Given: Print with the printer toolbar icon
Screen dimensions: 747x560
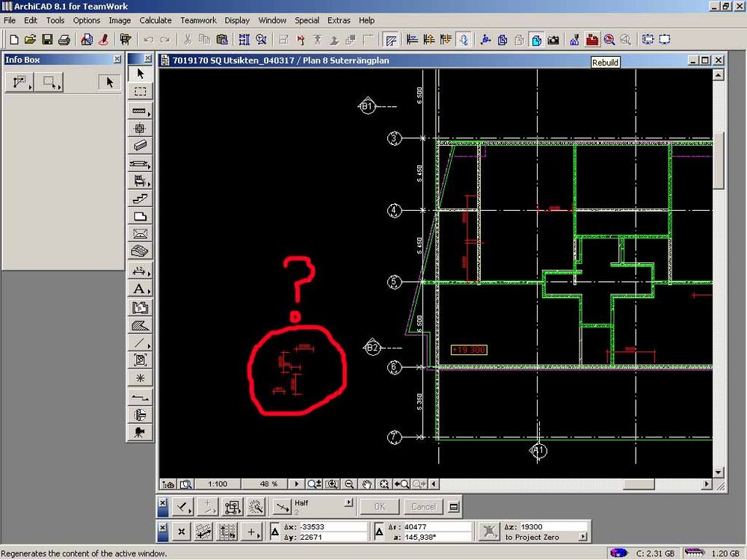Looking at the screenshot, I should click(64, 40).
